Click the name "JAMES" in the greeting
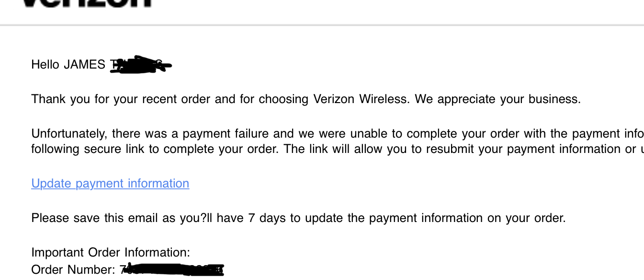 (85, 64)
